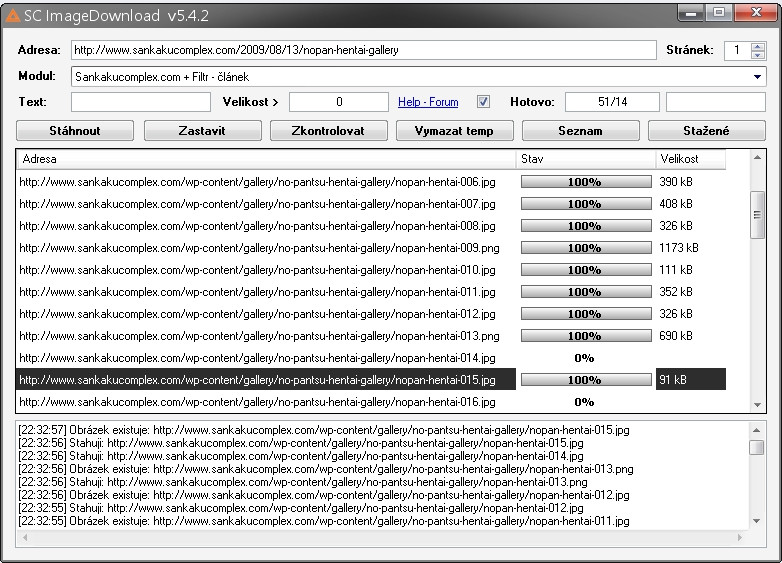This screenshot has height=563, width=782.
Task: Focus the Adresa URL input field
Action: click(x=364, y=50)
